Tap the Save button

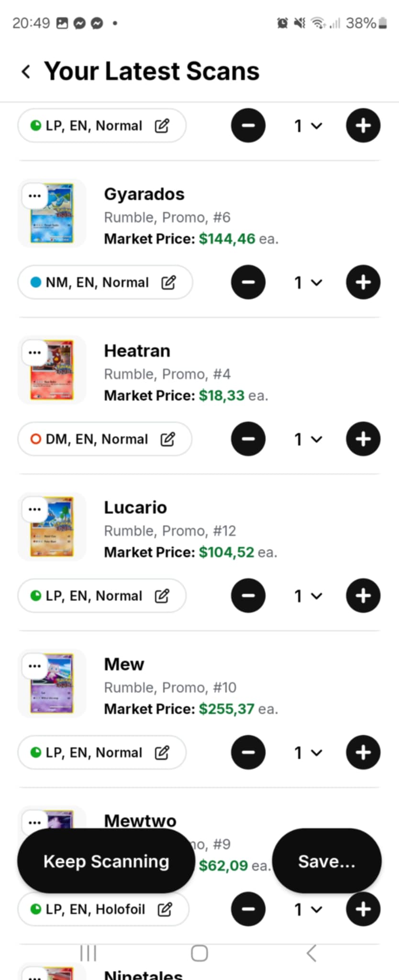click(x=327, y=861)
